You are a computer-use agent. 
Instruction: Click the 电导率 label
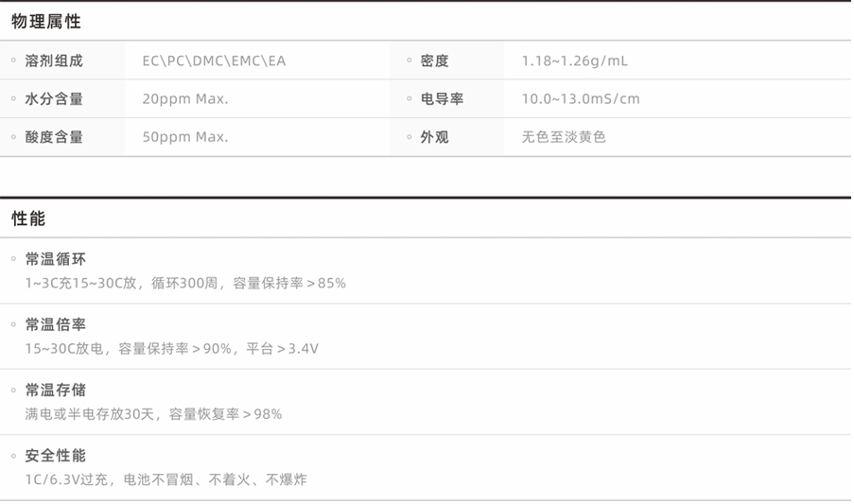coord(442,99)
